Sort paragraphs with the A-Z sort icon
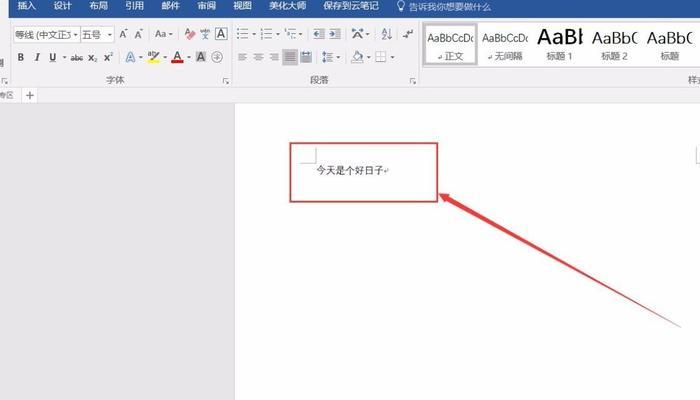This screenshot has width=700, height=400. point(387,34)
